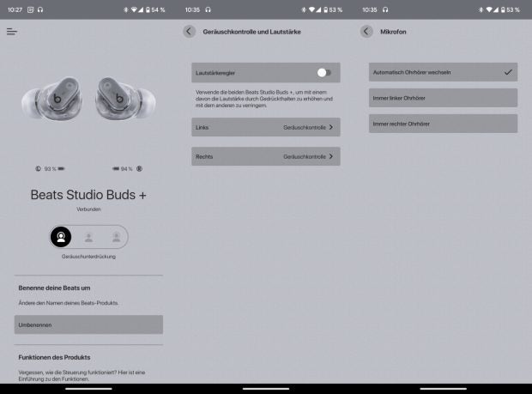Tap the 54 % battery icon in first status bar
532x394 pixels.
pyautogui.click(x=148, y=9)
